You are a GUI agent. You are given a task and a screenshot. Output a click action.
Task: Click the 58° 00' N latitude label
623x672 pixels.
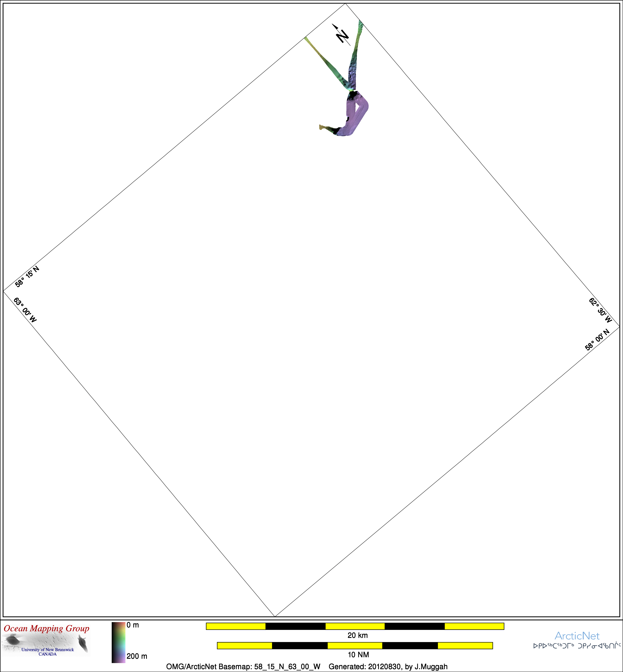coord(597,340)
